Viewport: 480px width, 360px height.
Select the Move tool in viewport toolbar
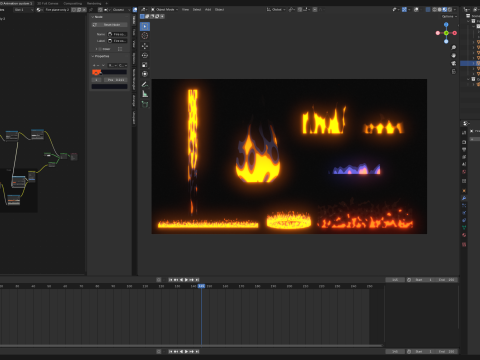click(x=145, y=46)
